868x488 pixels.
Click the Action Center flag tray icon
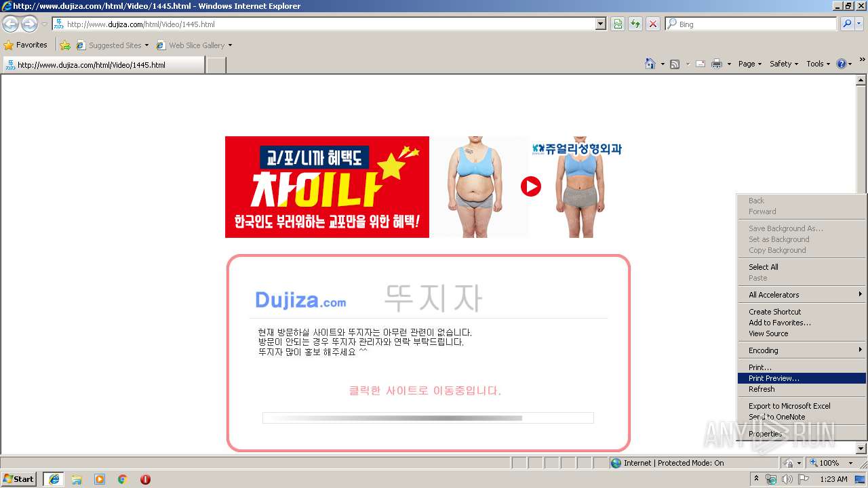[804, 479]
